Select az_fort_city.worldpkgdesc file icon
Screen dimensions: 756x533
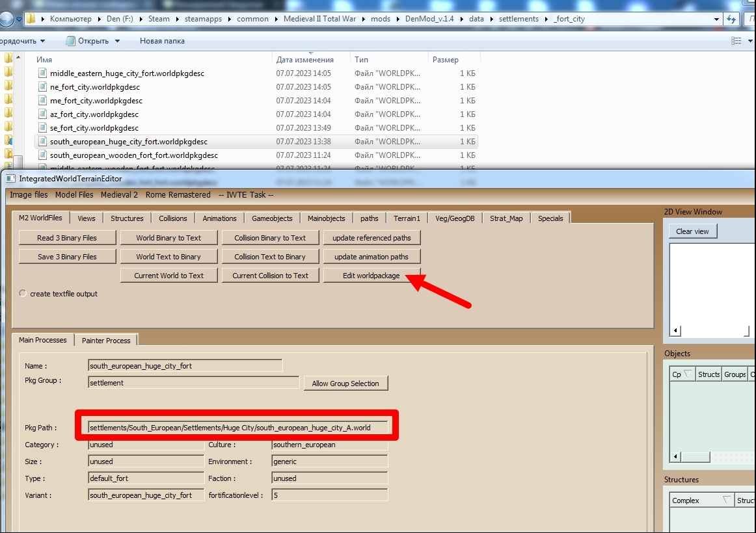[x=42, y=114]
